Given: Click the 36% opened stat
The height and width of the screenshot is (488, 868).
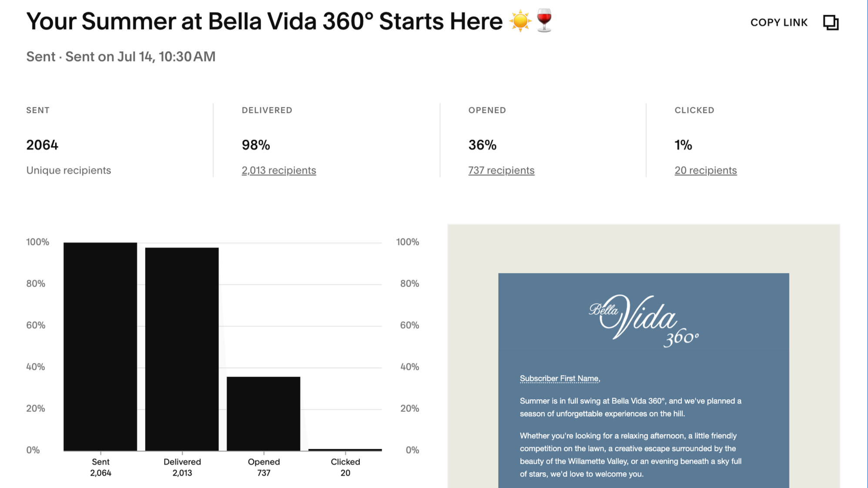Looking at the screenshot, I should coord(482,145).
